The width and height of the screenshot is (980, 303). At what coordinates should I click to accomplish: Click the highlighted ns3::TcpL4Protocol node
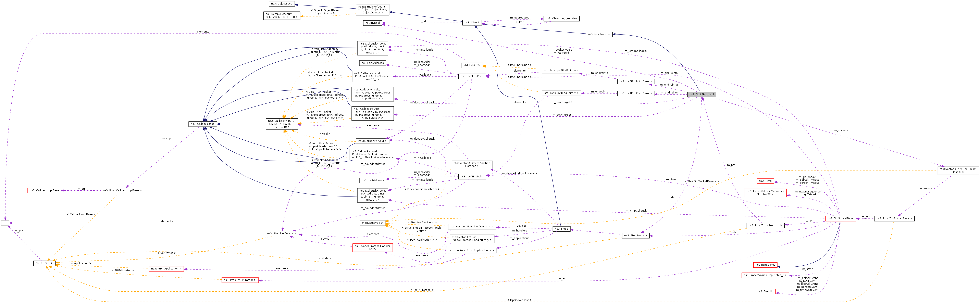[x=702, y=95]
